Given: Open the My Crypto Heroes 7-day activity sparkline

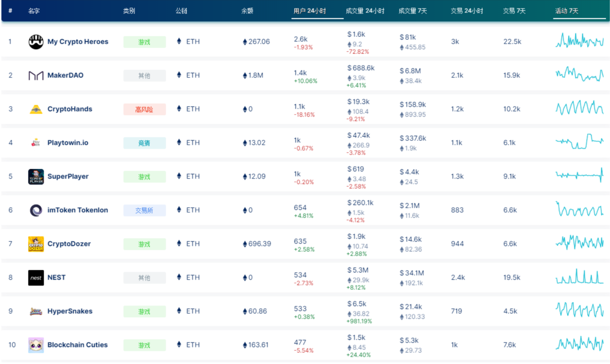Looking at the screenshot, I should (x=579, y=41).
